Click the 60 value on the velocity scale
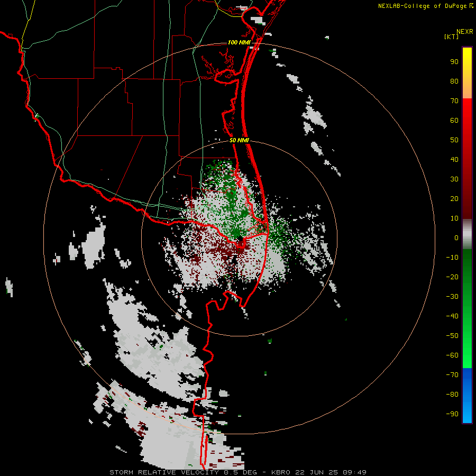This screenshot has height=476, width=476. pyautogui.click(x=454, y=121)
